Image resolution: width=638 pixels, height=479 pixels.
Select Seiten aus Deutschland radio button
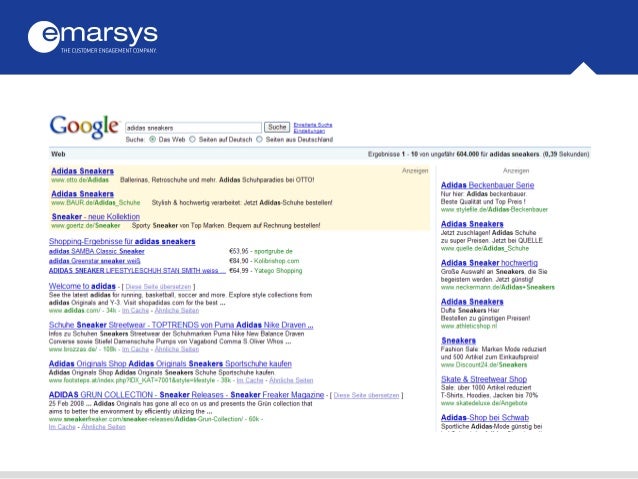tap(259, 139)
